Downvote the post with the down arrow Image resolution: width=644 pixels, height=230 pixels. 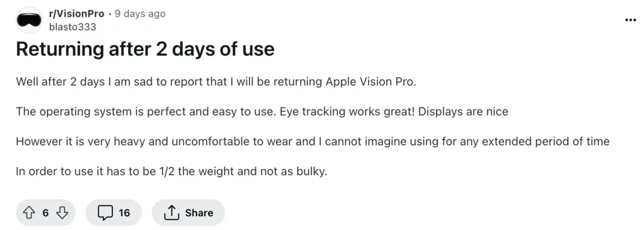click(x=61, y=213)
